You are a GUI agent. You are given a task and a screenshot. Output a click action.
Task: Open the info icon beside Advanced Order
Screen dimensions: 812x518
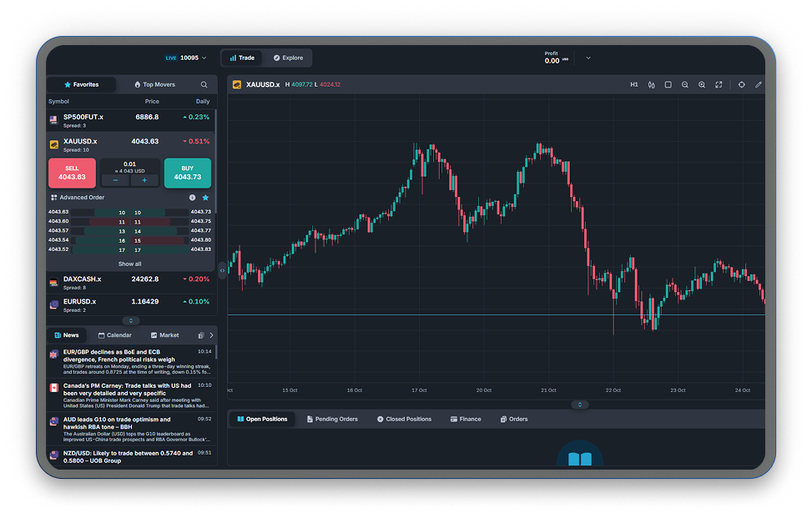[x=192, y=198]
